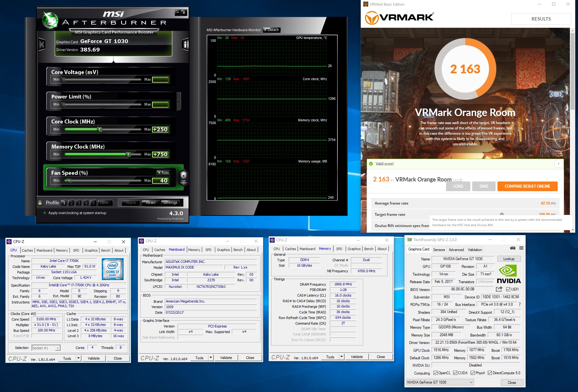Adjust the Fan Speed slider handle

point(69,180)
